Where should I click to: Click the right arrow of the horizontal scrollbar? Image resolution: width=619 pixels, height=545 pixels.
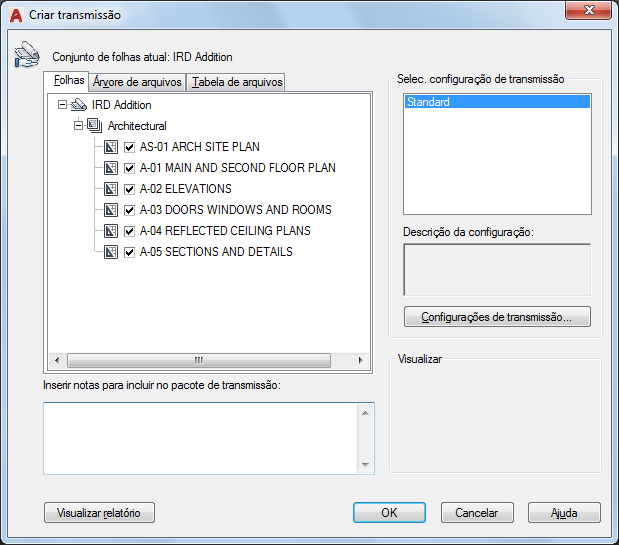pos(360,360)
